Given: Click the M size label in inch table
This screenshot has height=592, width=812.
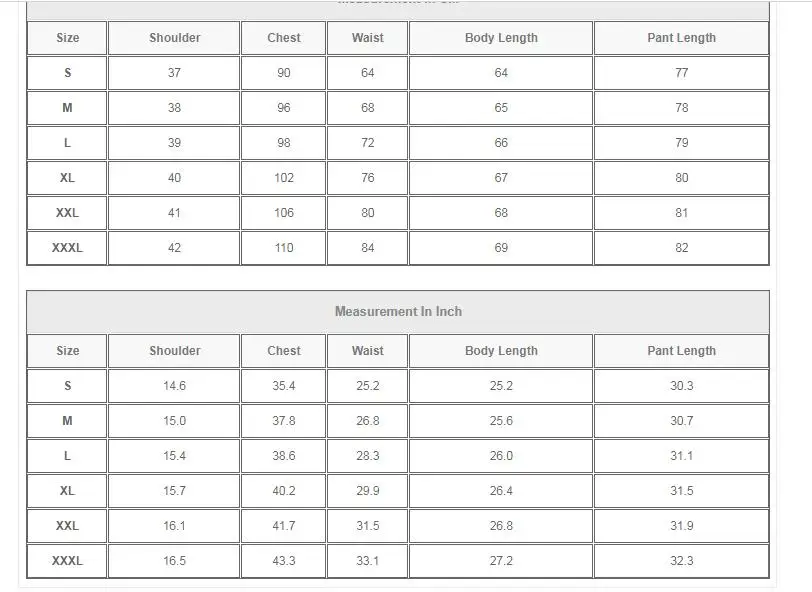Looking at the screenshot, I should [x=67, y=421].
